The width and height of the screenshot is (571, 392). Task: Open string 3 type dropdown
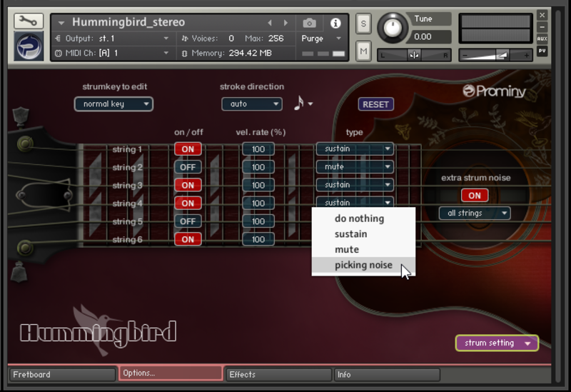[x=355, y=185]
